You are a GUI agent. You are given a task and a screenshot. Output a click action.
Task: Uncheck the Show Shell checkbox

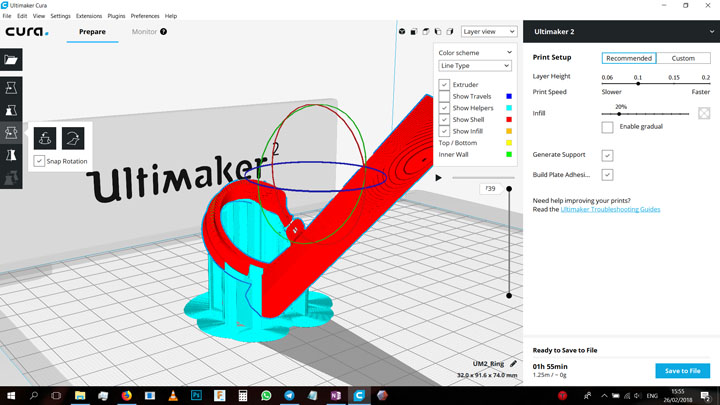click(444, 119)
